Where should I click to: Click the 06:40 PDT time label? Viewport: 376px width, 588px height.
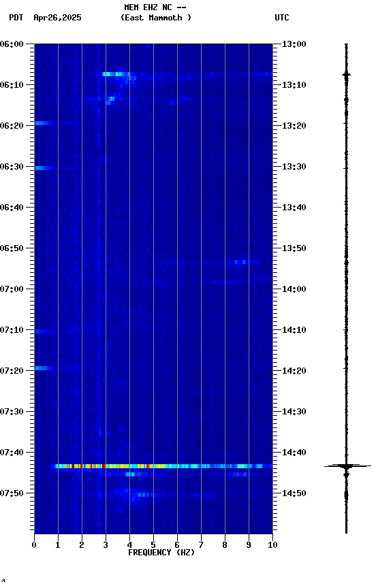(x=12, y=208)
